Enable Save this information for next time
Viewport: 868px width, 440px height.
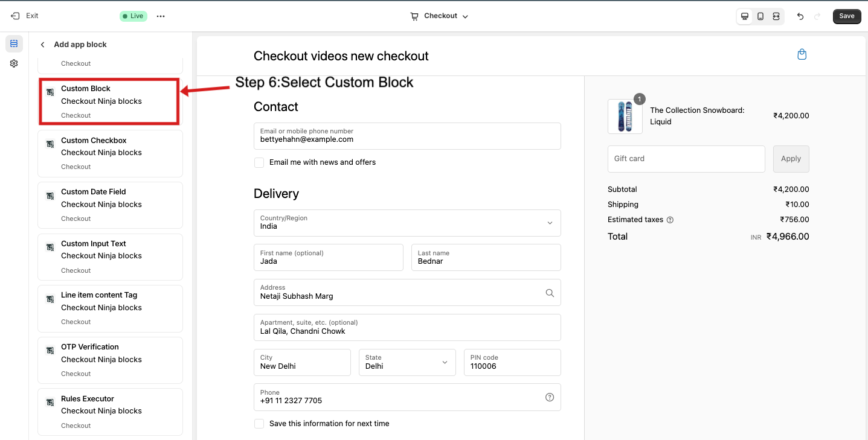click(259, 424)
